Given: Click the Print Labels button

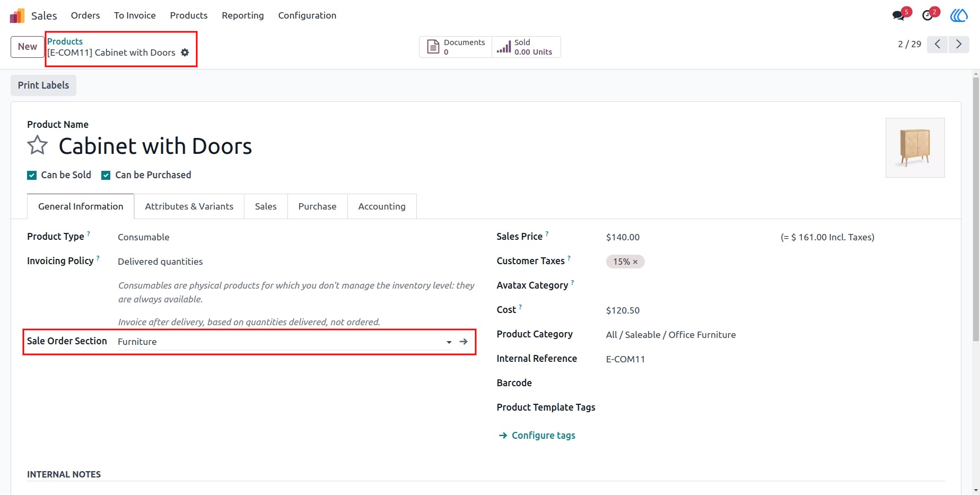Looking at the screenshot, I should (x=43, y=85).
